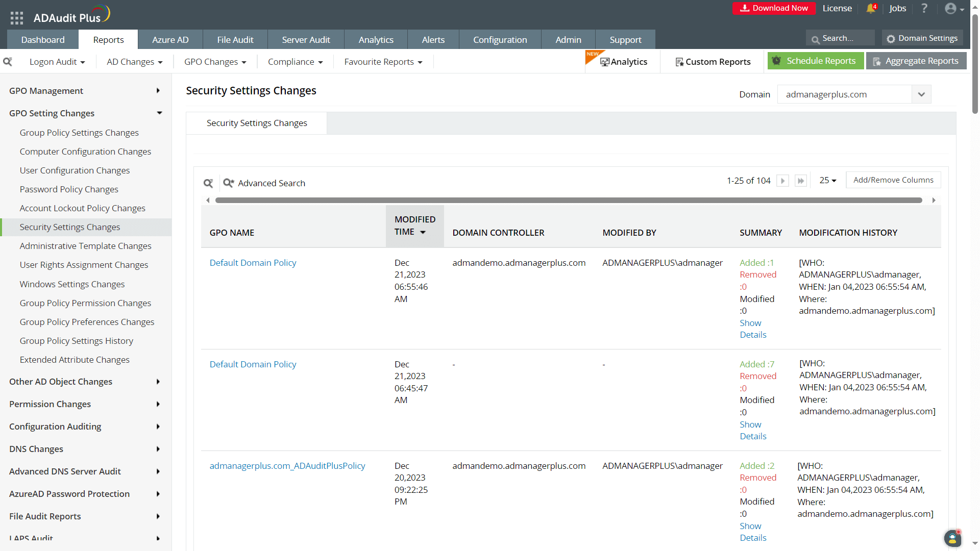980x551 pixels.
Task: Go to next page arrow icon
Action: pyautogui.click(x=782, y=181)
